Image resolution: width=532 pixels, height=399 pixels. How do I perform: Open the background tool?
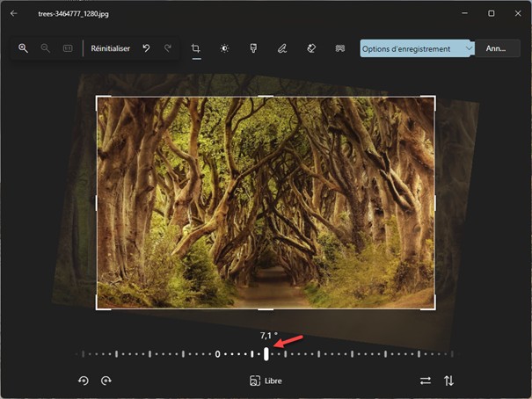click(339, 48)
